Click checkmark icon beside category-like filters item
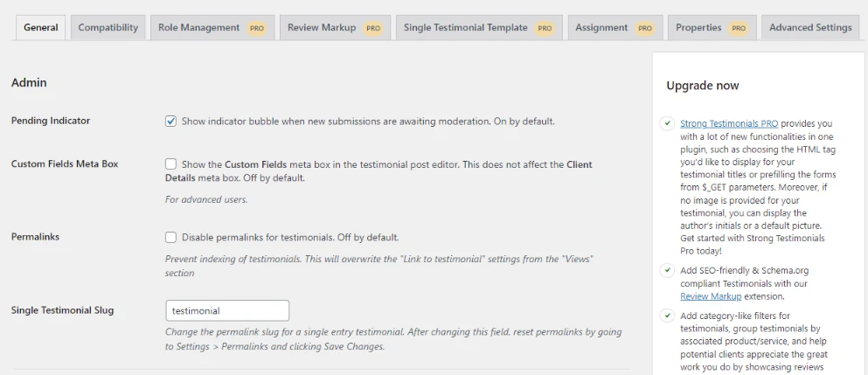The image size is (868, 375). click(x=667, y=316)
